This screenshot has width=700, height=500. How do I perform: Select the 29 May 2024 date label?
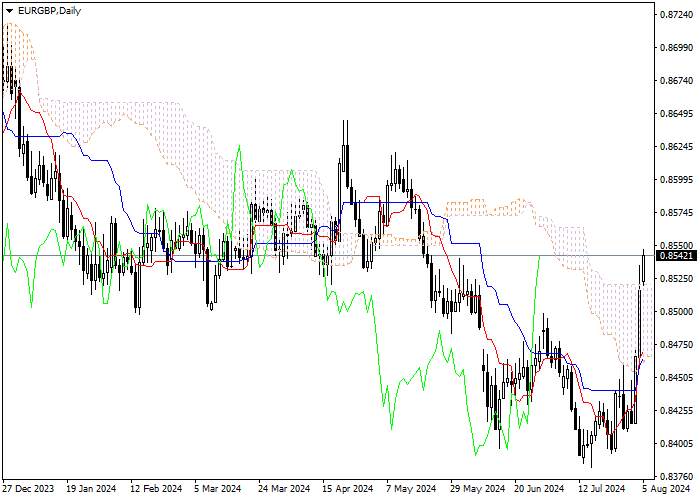(x=477, y=488)
